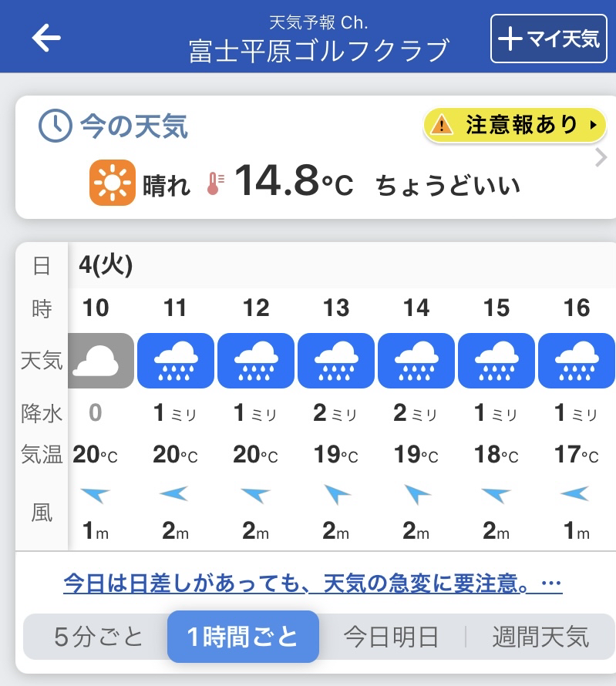The width and height of the screenshot is (616, 686).
Task: Tap the back arrow icon
Action: point(46,38)
